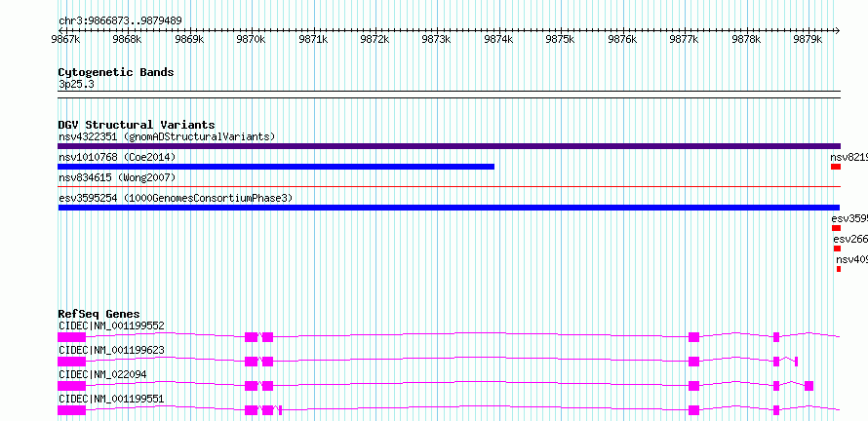Click the last small exon of NM_001199623

click(x=796, y=362)
